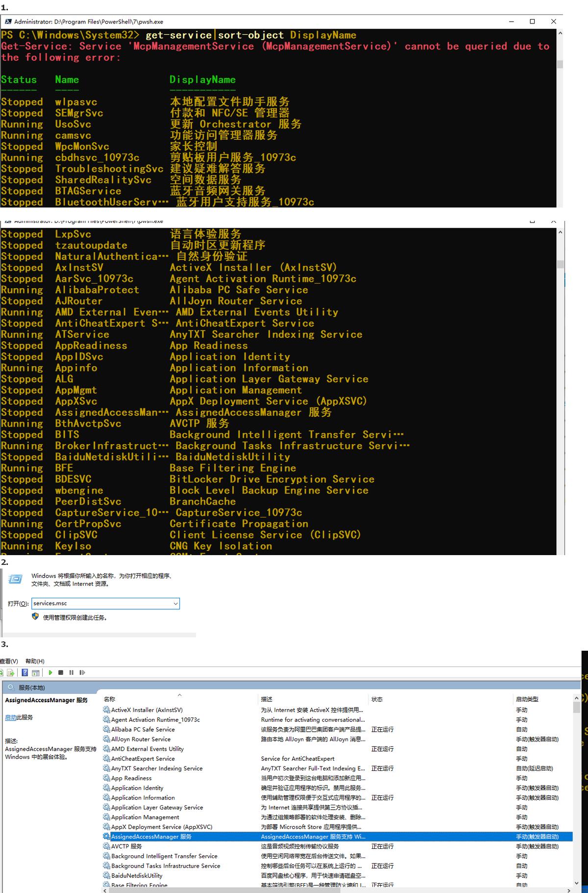Expand the Run dialog Open combo box arrow

(175, 604)
